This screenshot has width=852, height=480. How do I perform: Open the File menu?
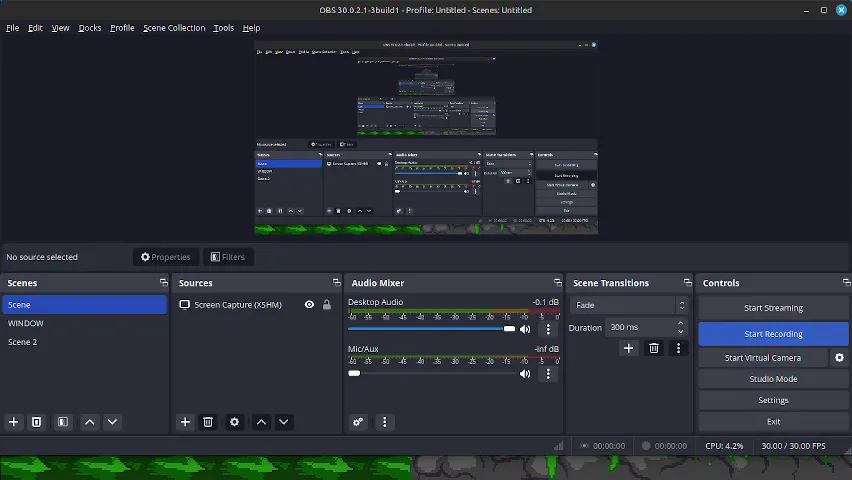click(12, 28)
